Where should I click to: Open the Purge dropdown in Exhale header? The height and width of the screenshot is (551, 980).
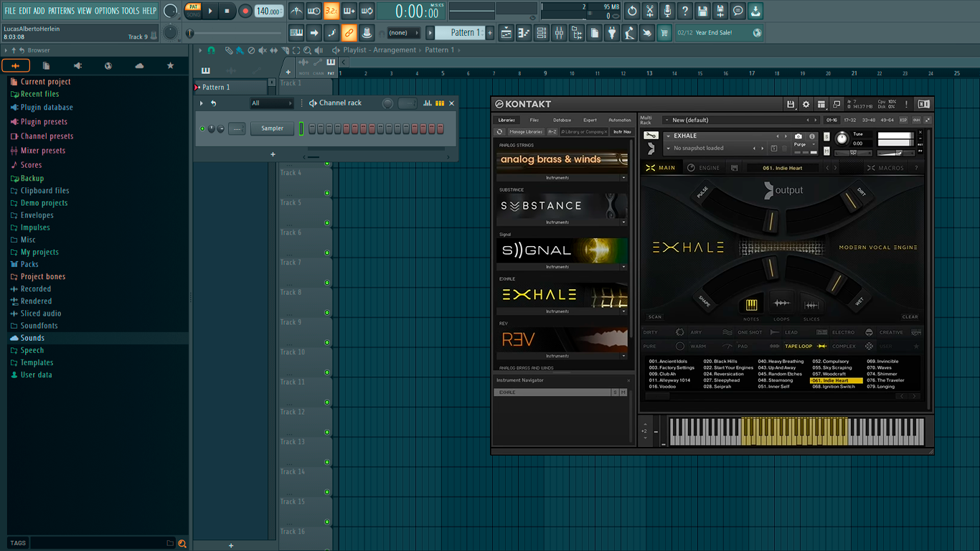click(x=803, y=145)
